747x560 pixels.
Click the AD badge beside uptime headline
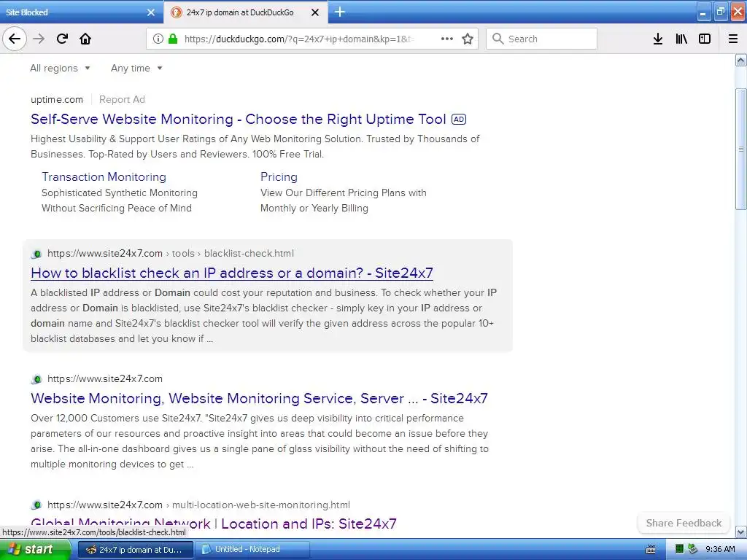point(459,119)
